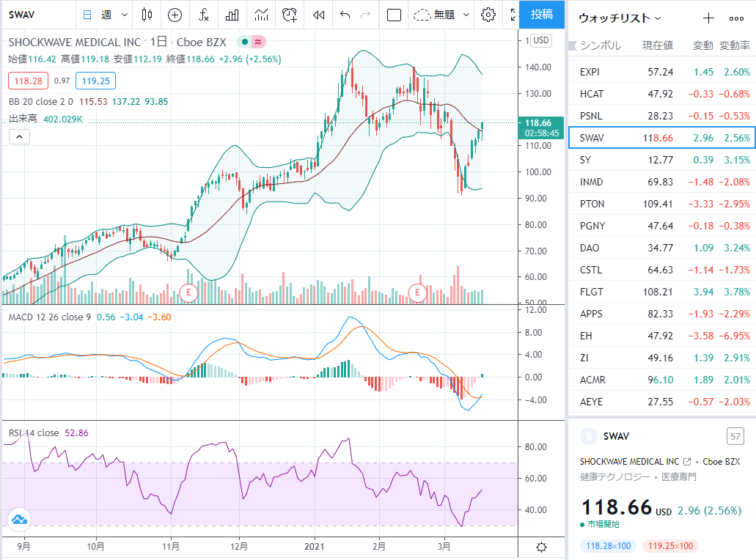Enter fullscreen mode with the expand icon

pos(513,15)
